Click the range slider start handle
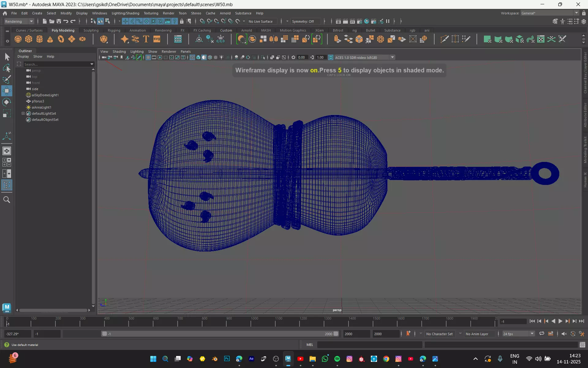 pos(104,334)
